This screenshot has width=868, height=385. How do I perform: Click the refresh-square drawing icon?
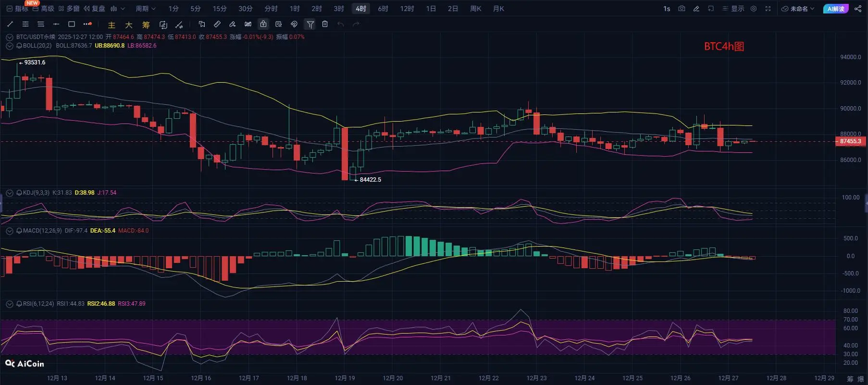pos(163,25)
